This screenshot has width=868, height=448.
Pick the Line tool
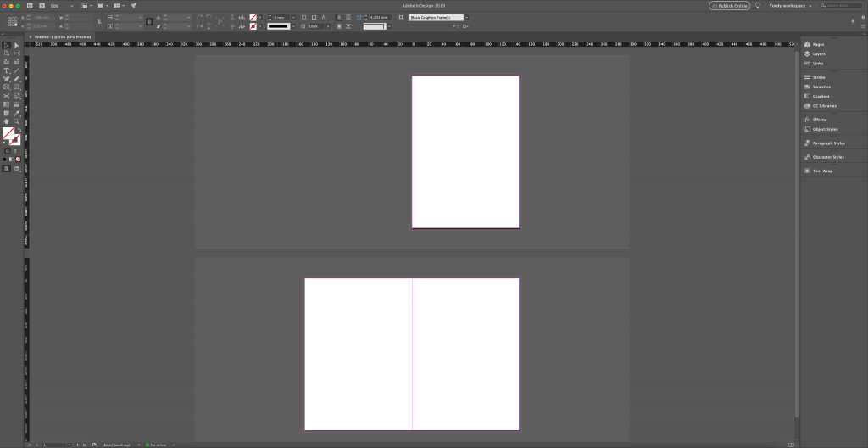[16, 70]
